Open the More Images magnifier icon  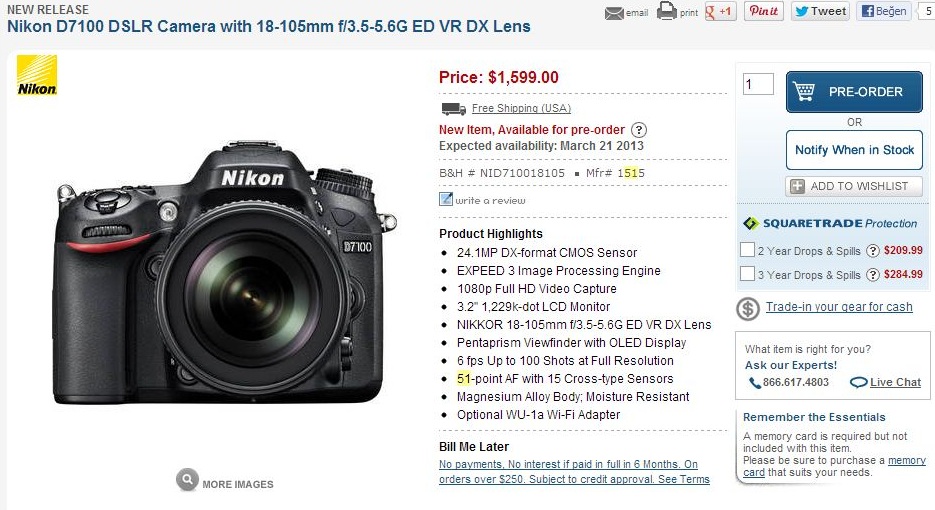(x=187, y=480)
